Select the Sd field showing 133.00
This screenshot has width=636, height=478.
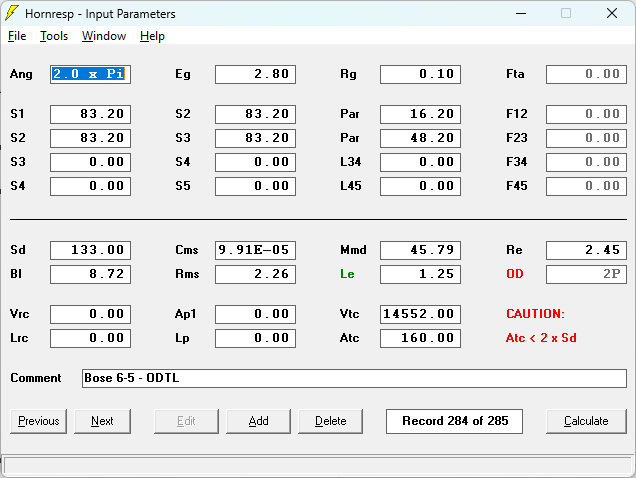click(90, 250)
